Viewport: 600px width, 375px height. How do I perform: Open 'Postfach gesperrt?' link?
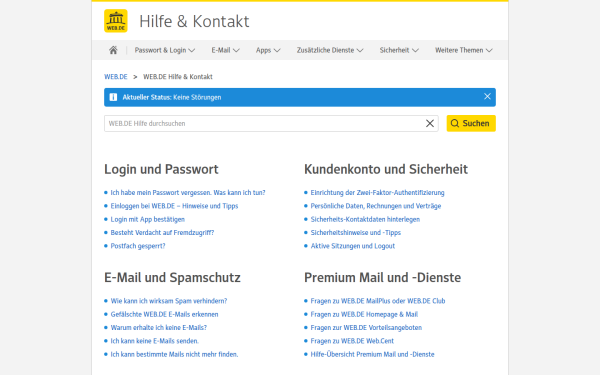[x=138, y=246]
